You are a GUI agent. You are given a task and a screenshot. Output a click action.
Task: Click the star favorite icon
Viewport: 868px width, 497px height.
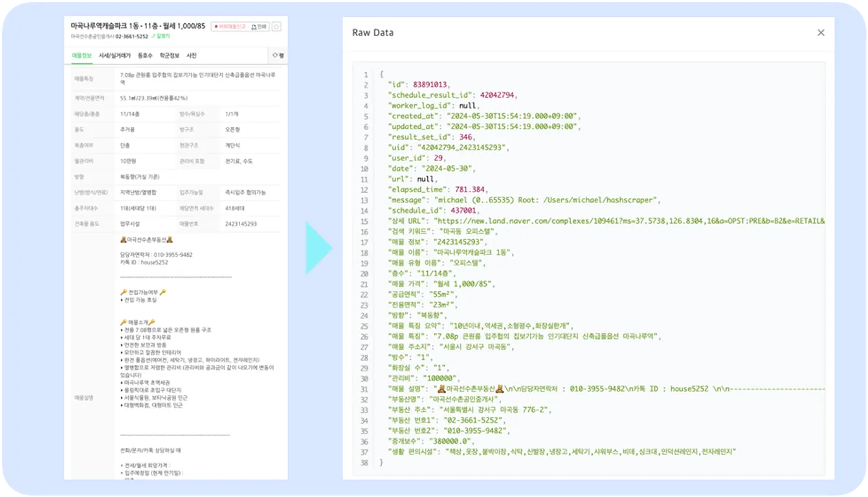coord(276,27)
